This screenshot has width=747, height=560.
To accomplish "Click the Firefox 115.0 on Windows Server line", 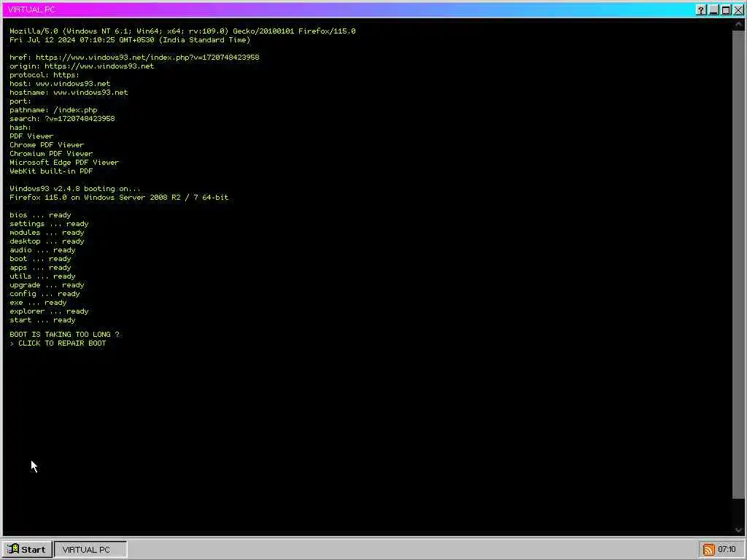I will coord(119,197).
